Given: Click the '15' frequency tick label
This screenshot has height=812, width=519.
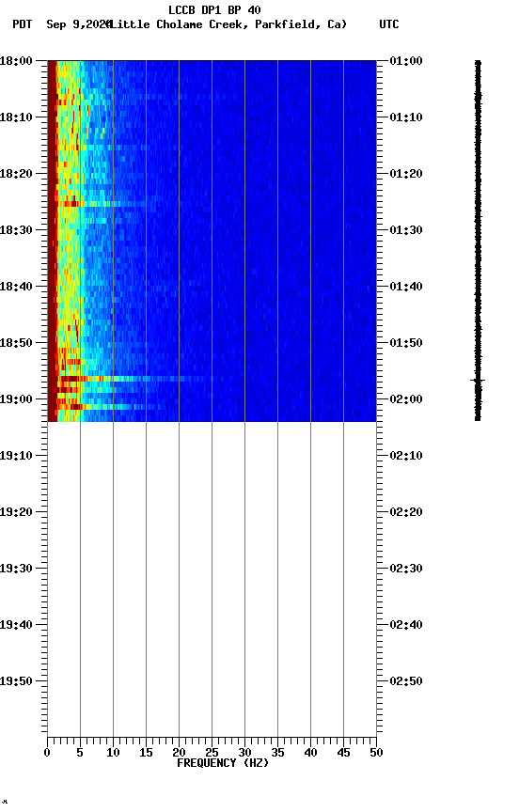Looking at the screenshot, I should click(x=146, y=753).
